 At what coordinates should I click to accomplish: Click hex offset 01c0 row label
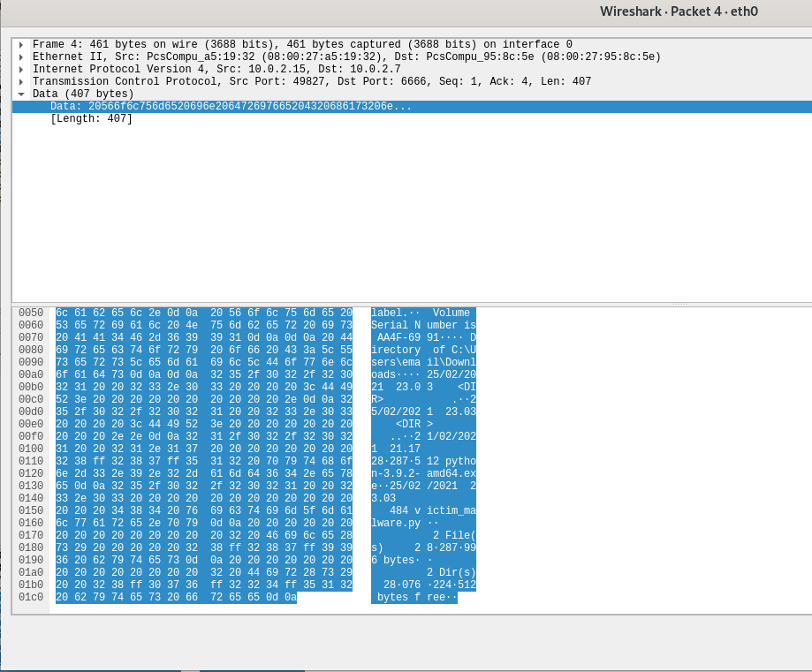tap(31, 598)
